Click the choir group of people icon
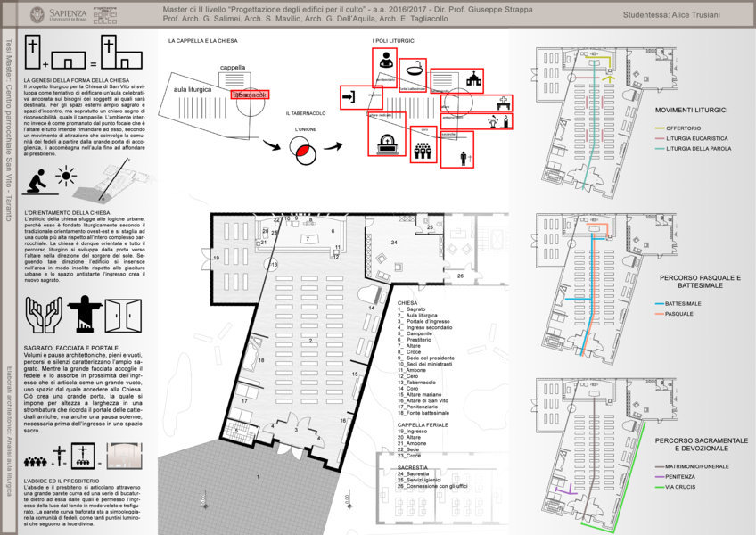 pos(423,151)
